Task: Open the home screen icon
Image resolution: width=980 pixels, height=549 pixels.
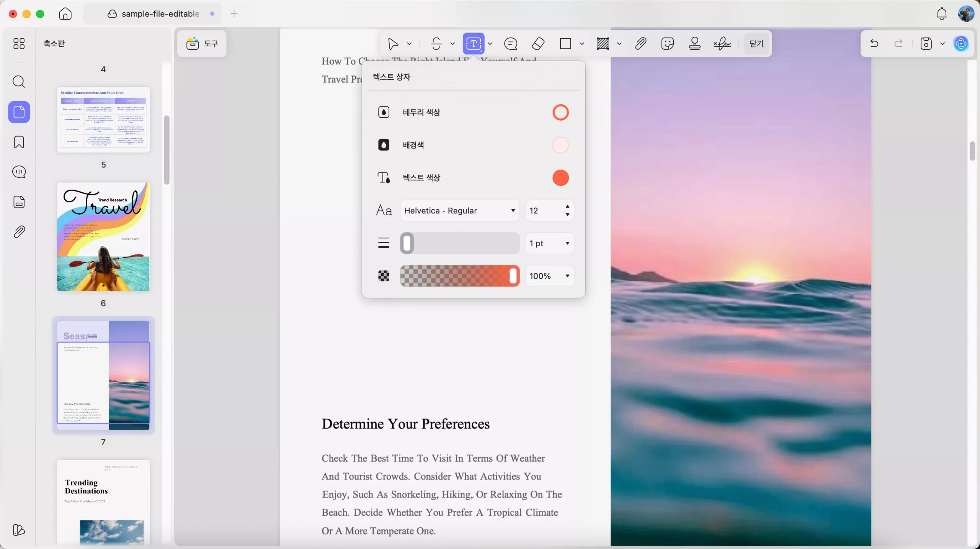Action: click(x=65, y=14)
